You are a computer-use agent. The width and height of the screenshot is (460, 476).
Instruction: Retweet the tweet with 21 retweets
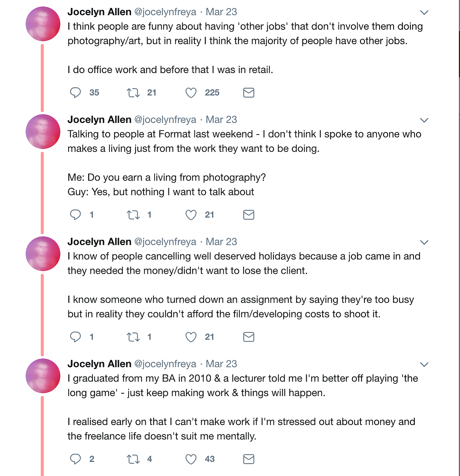pyautogui.click(x=133, y=93)
